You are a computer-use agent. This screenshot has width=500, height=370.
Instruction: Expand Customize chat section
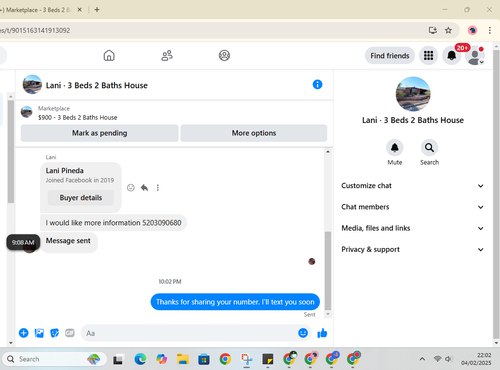tap(412, 186)
